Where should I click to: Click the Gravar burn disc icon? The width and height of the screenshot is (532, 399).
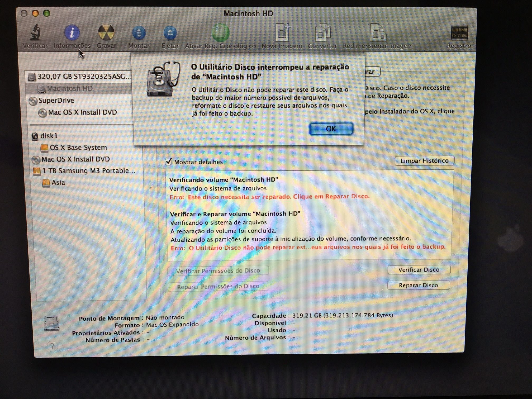click(106, 33)
